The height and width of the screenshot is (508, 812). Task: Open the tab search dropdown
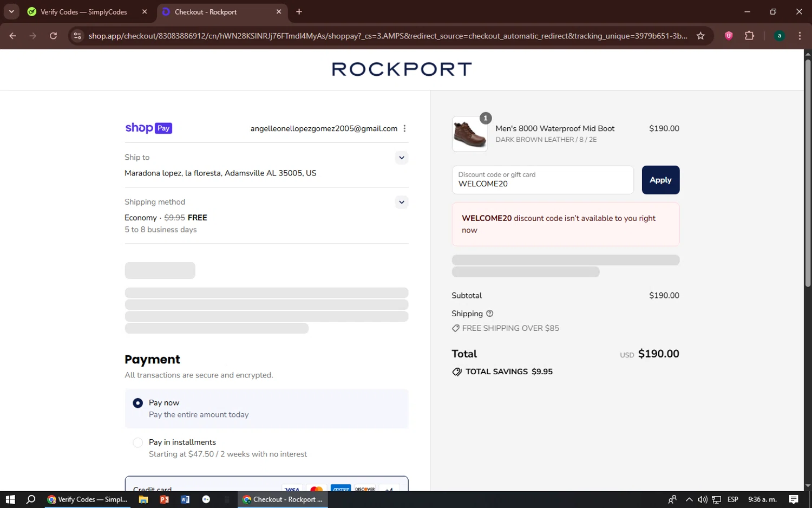pos(11,12)
